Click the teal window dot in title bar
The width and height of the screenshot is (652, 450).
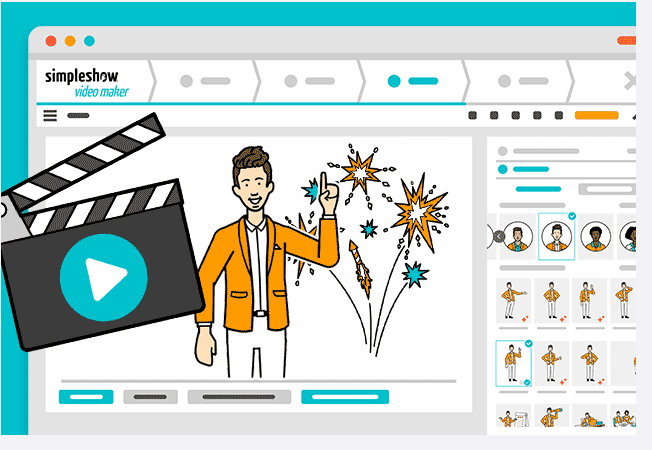[x=89, y=41]
